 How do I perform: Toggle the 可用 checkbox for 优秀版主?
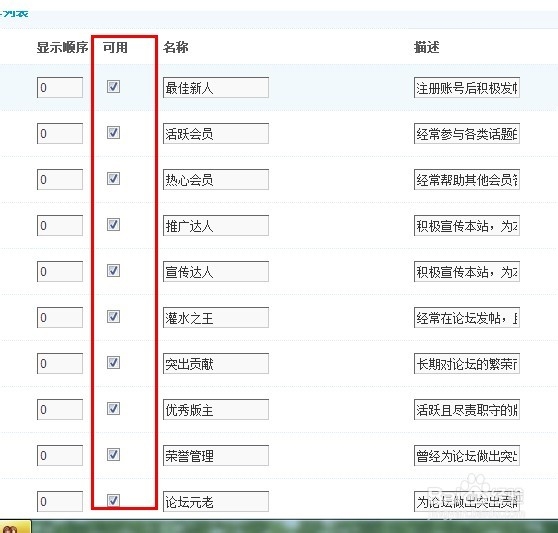click(x=113, y=408)
